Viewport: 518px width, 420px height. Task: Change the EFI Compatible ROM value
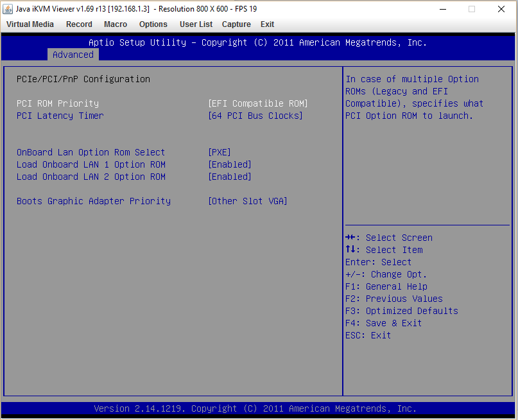pos(258,103)
